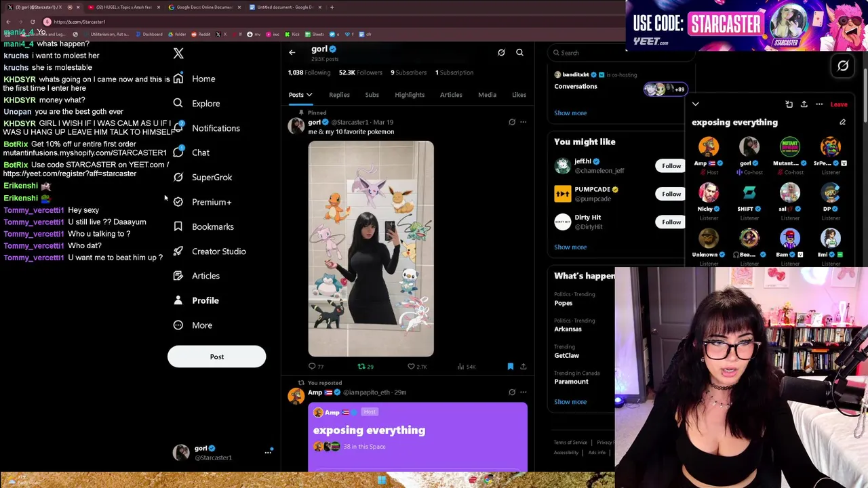Open Home from the X sidebar
Viewport: 868px width, 488px height.
(x=194, y=79)
